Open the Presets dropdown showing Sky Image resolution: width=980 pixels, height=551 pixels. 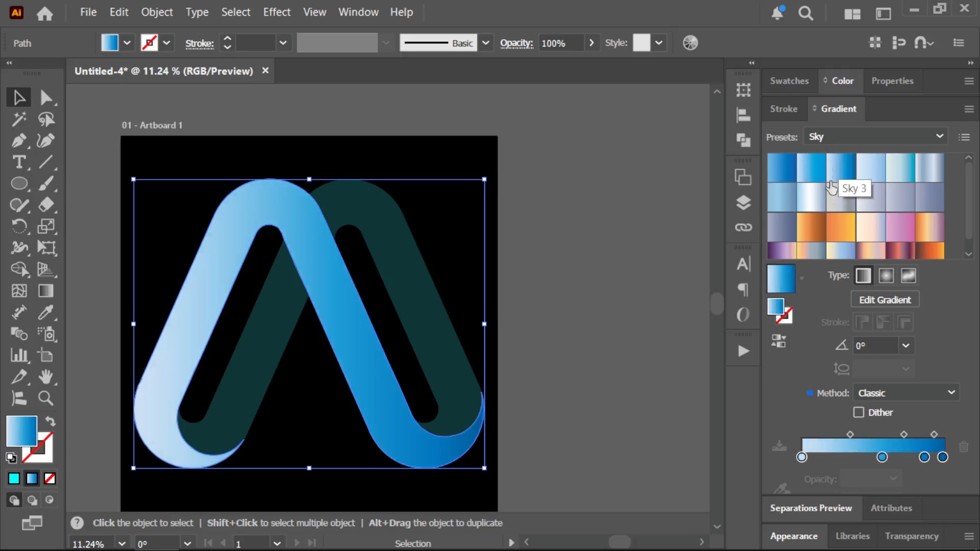pos(875,137)
